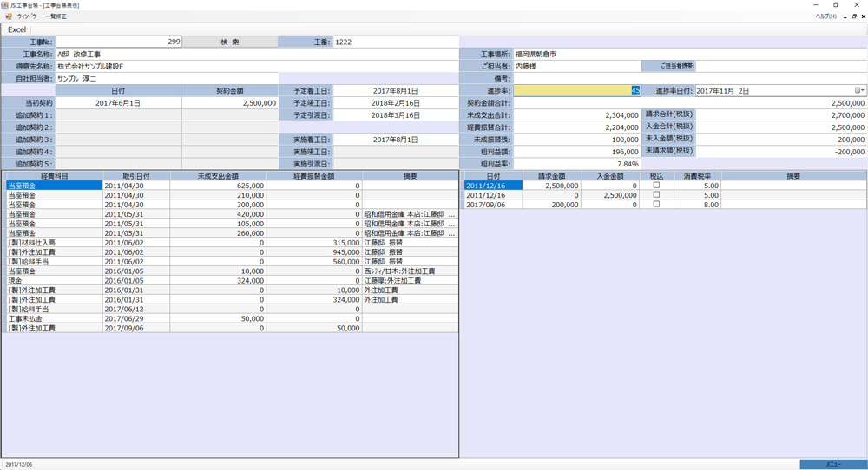This screenshot has height=470, width=868.
Task: Click the toolbar grip handle beside Excel
Action: tap(3, 29)
